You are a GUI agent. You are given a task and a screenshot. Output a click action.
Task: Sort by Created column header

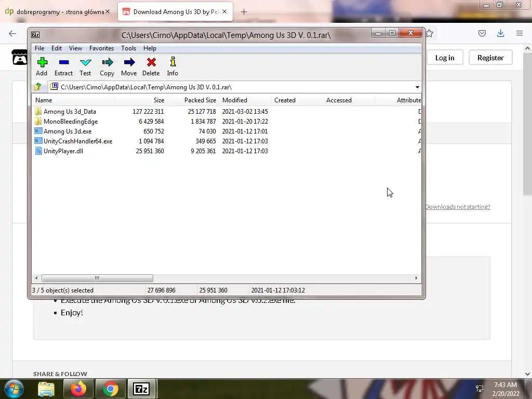coord(297,100)
